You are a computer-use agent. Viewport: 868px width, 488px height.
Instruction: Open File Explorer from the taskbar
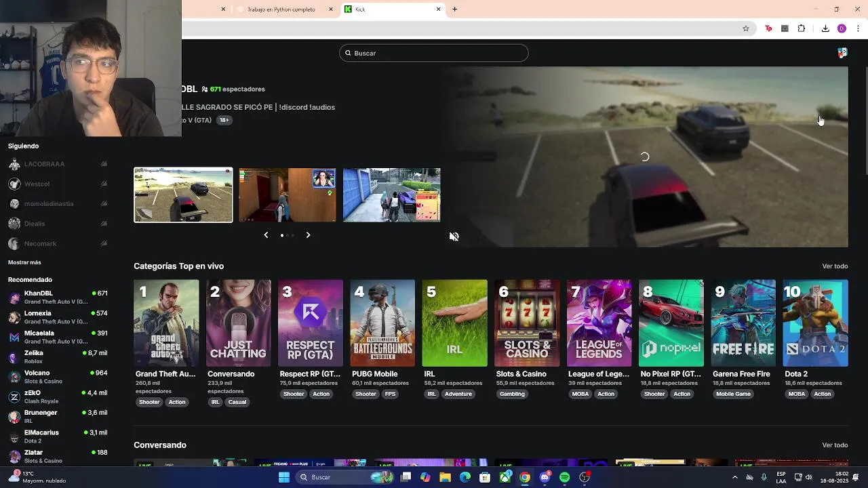pyautogui.click(x=445, y=477)
